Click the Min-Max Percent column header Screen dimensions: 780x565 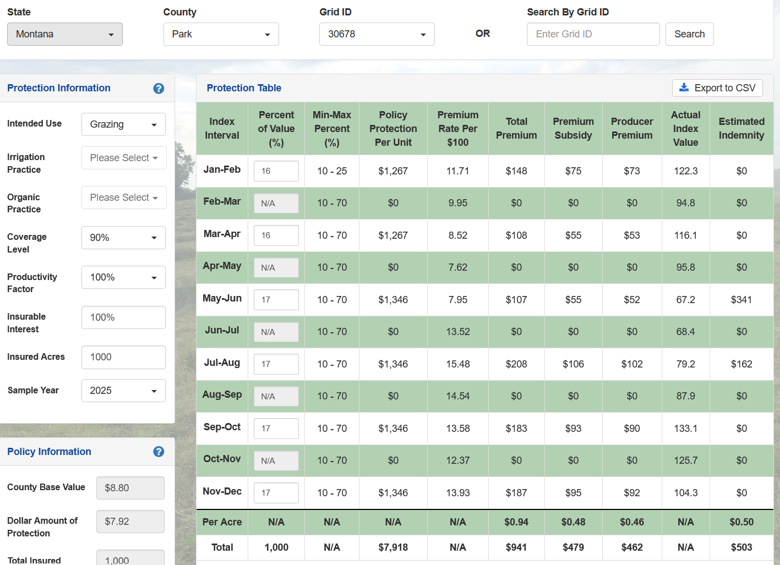coord(332,128)
